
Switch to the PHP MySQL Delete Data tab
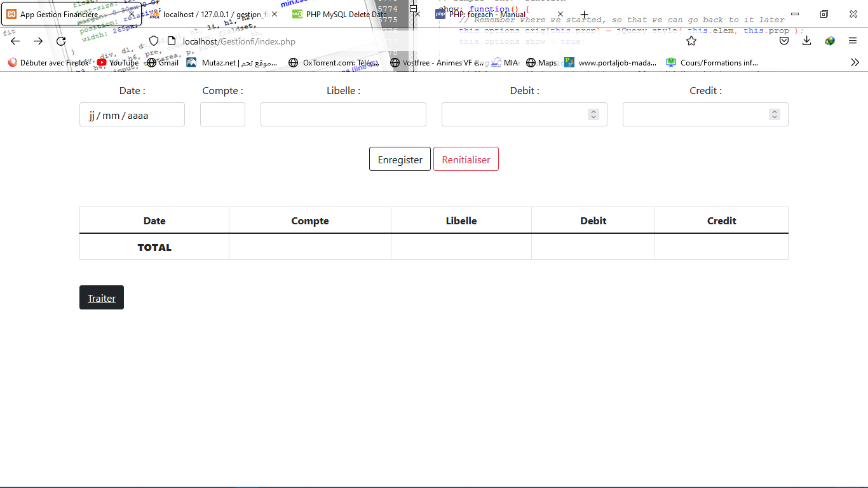click(x=343, y=14)
